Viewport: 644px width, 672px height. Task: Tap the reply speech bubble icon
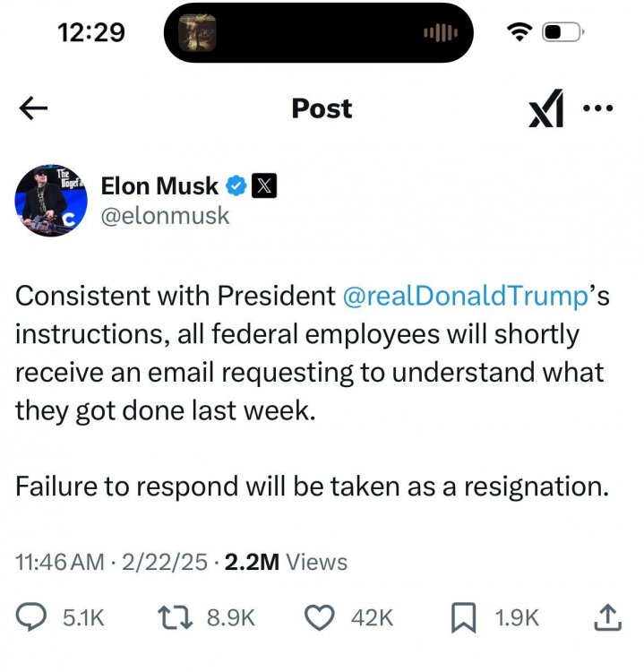(x=35, y=616)
